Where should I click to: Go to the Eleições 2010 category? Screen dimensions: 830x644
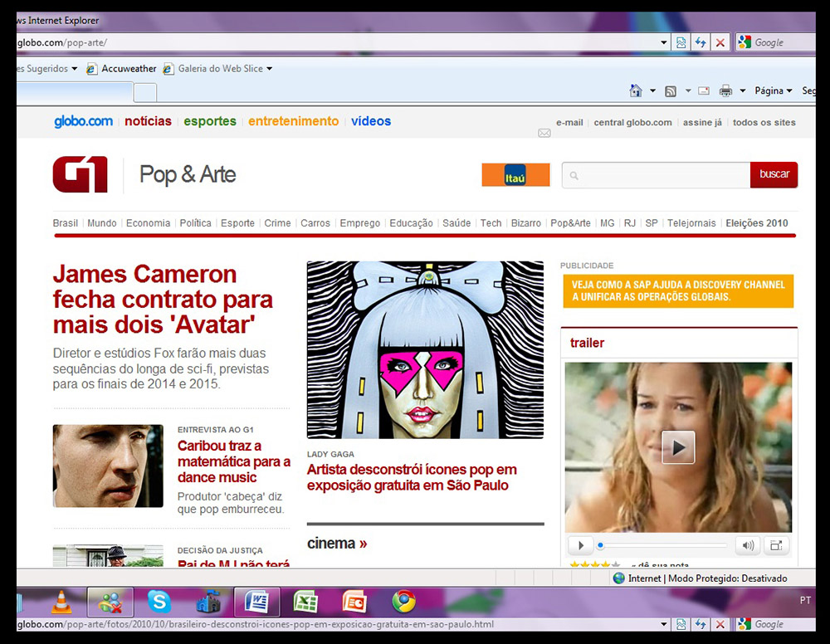(x=757, y=223)
